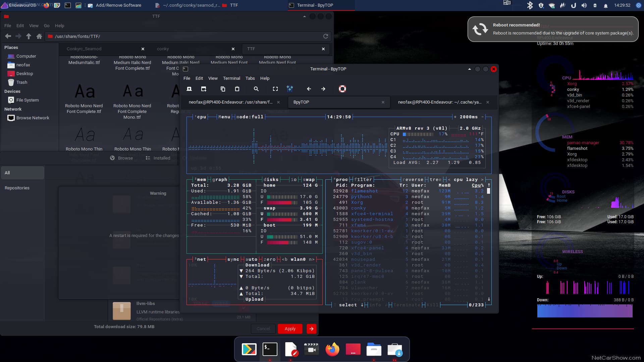The height and width of the screenshot is (362, 644).
Task: Open the Tabs menu in terminal
Action: [x=250, y=78]
